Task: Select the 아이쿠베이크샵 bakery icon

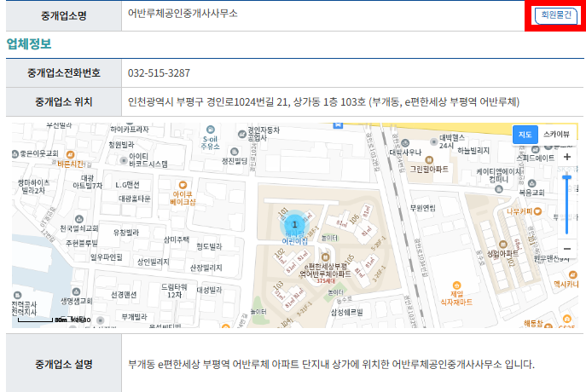Action: pos(183,185)
